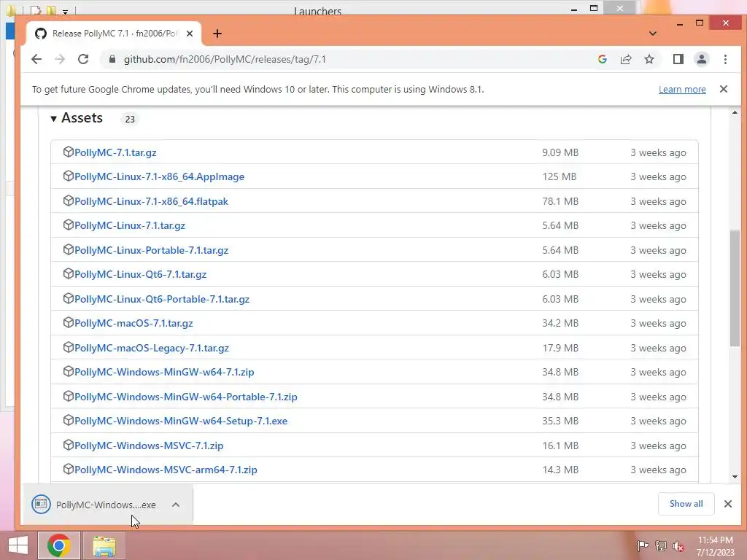Open the Chrome side panel

pyautogui.click(x=678, y=59)
